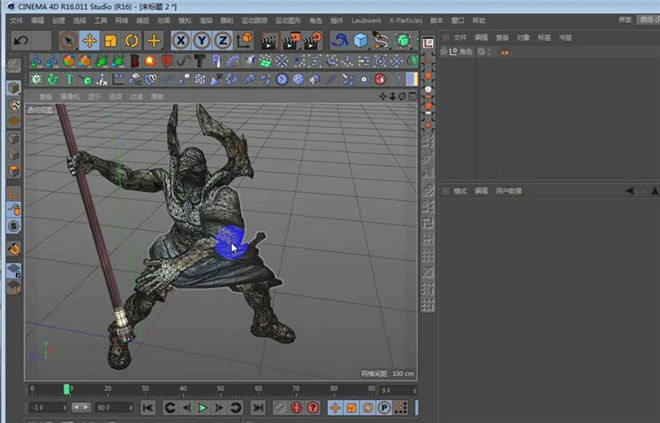Click the preview range slider arrows
660x423 pixels.
click(x=81, y=407)
